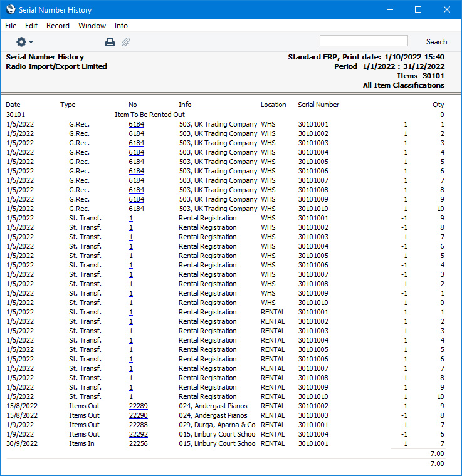Open goods receipt 6184 for serial 30101001
462x476 pixels.
[137, 124]
